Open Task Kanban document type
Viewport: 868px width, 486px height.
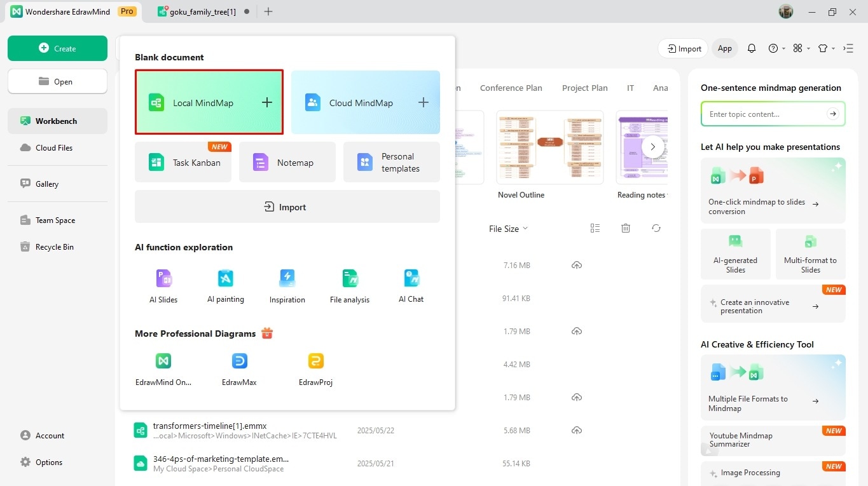tap(183, 162)
